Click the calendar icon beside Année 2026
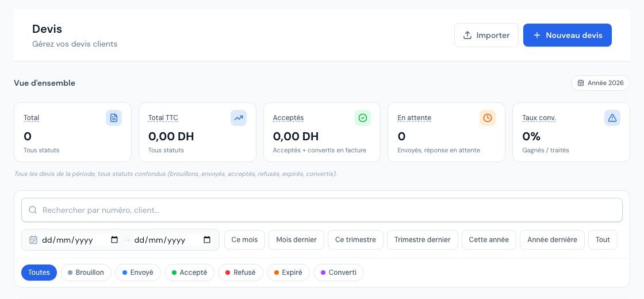644x299 pixels. pos(581,83)
